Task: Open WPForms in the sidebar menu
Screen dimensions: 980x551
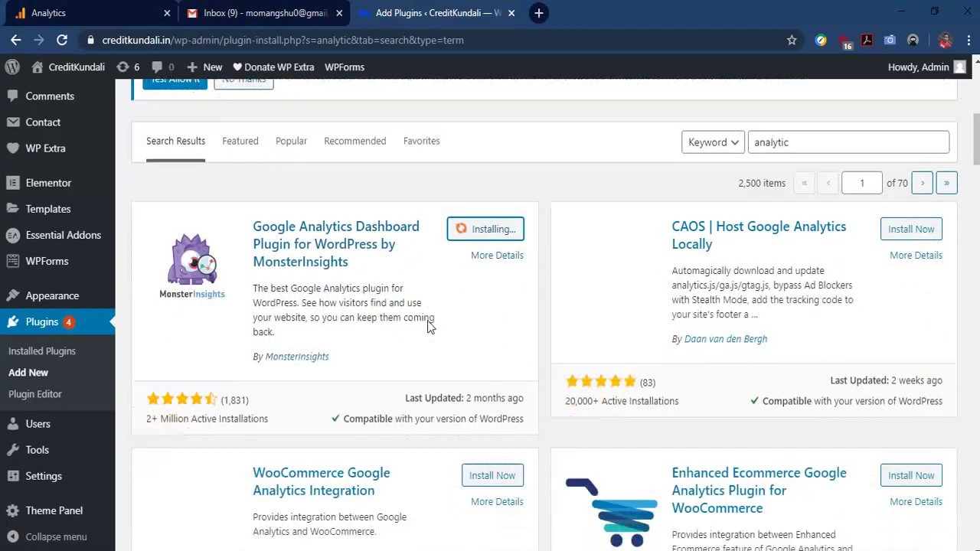Action: coord(47,261)
